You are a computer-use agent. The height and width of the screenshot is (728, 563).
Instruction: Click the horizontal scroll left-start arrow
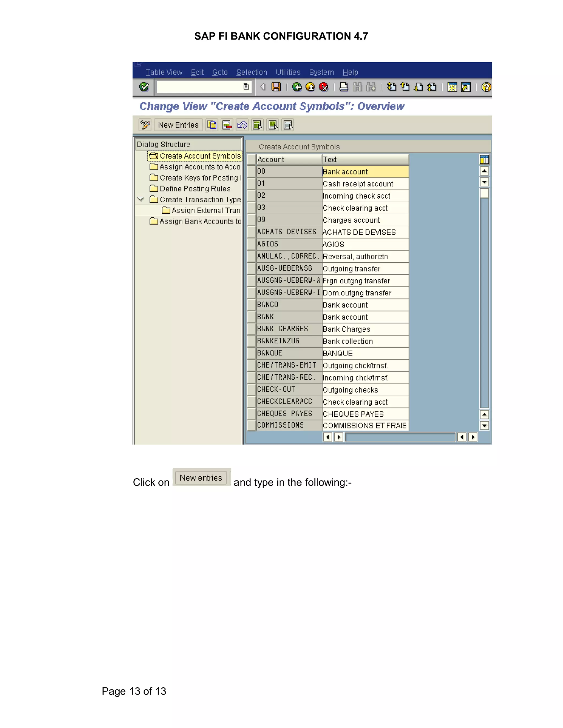327,437
